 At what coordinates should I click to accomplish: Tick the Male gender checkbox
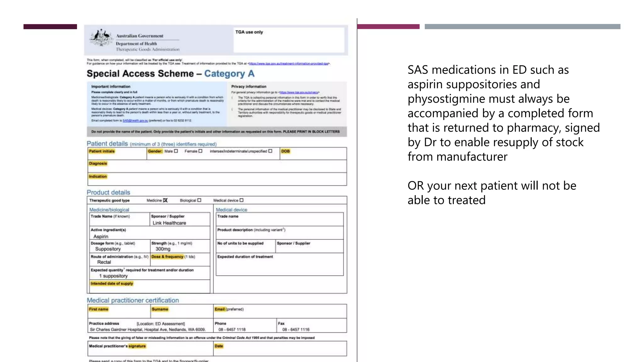pyautogui.click(x=176, y=151)
